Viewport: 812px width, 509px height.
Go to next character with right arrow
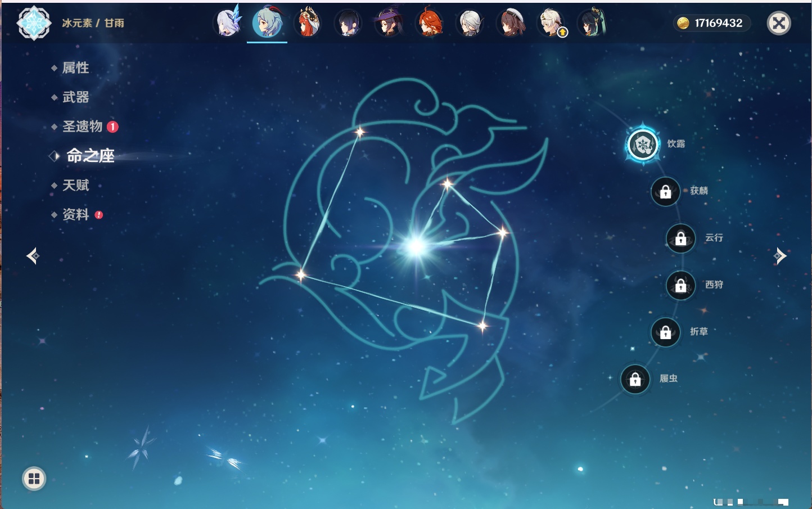point(780,256)
